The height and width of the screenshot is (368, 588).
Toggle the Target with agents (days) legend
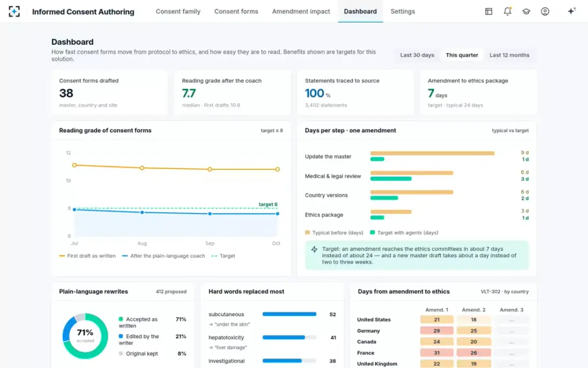[x=404, y=233]
